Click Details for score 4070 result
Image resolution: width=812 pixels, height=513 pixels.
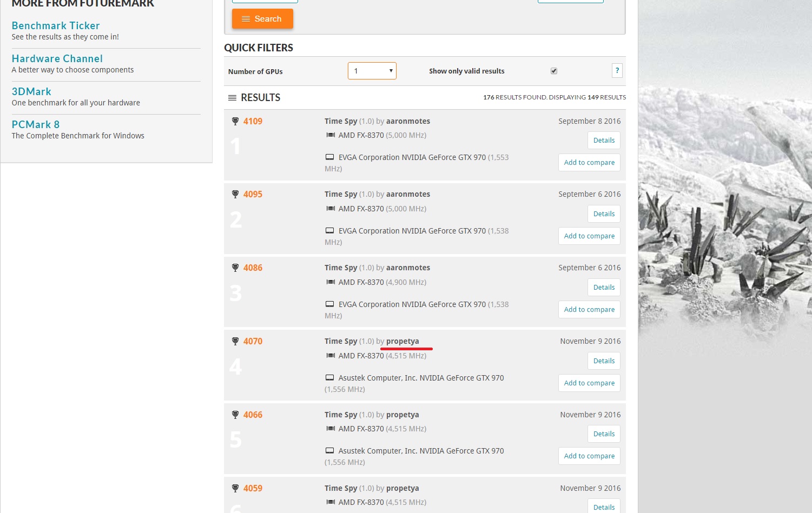[x=604, y=361]
